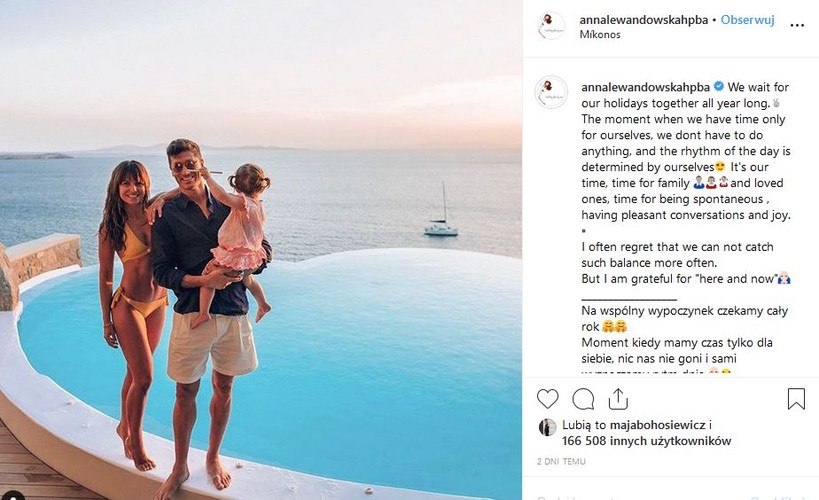819x500 pixels.
Task: Click majabohosiewicz's small avatar near likes
Action: click(x=547, y=427)
